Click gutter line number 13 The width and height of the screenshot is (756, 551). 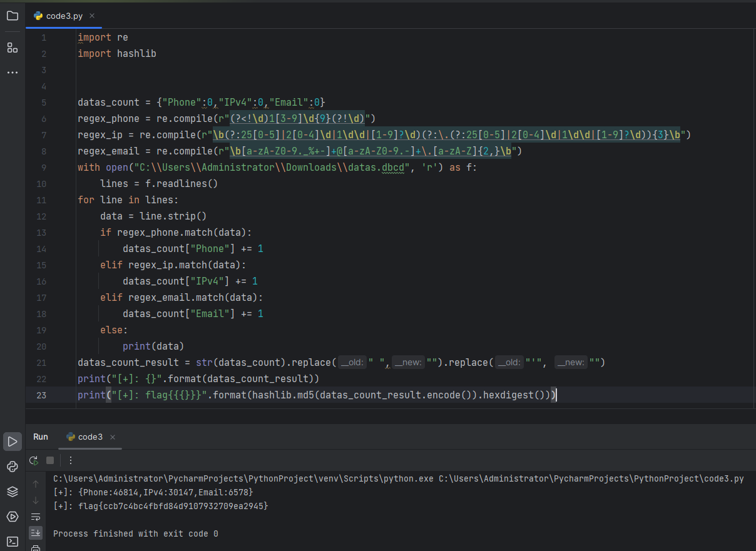[x=41, y=233]
